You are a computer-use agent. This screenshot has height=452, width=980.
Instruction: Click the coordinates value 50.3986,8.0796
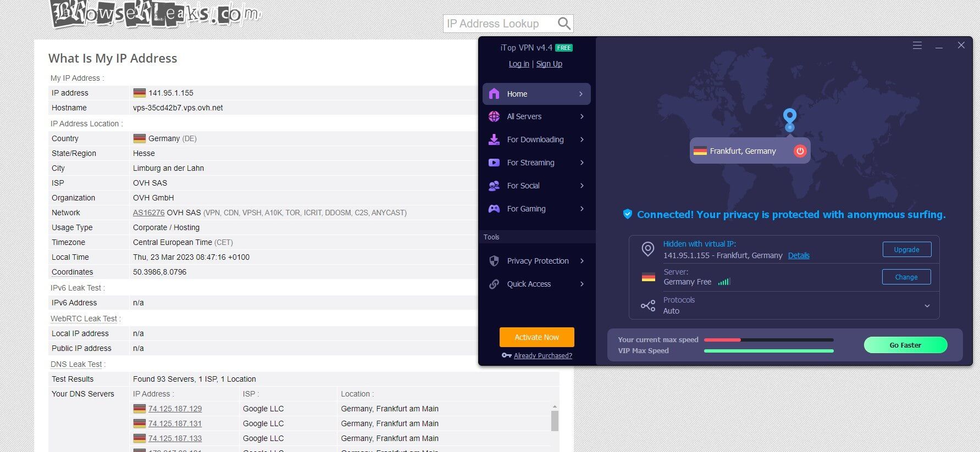[x=159, y=272]
